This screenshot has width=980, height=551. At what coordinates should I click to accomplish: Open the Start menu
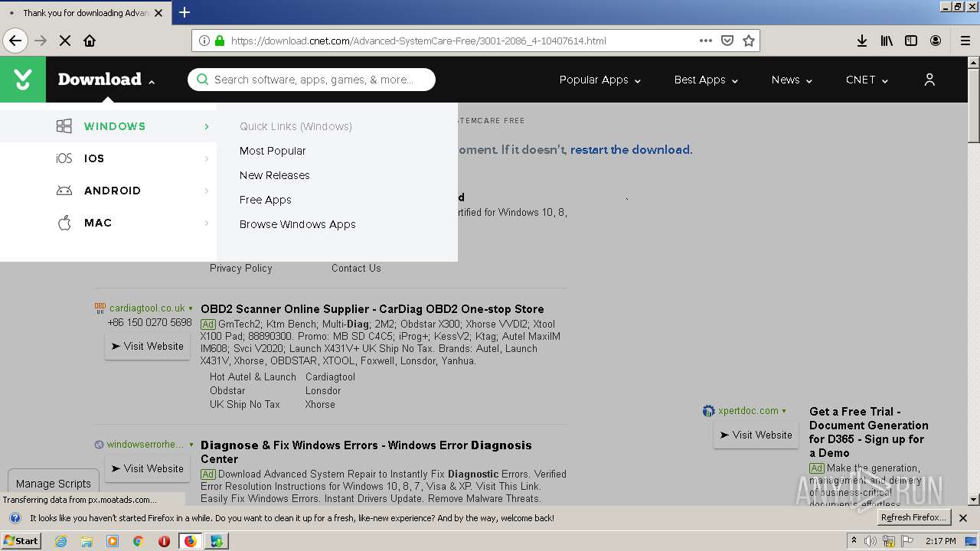[21, 541]
